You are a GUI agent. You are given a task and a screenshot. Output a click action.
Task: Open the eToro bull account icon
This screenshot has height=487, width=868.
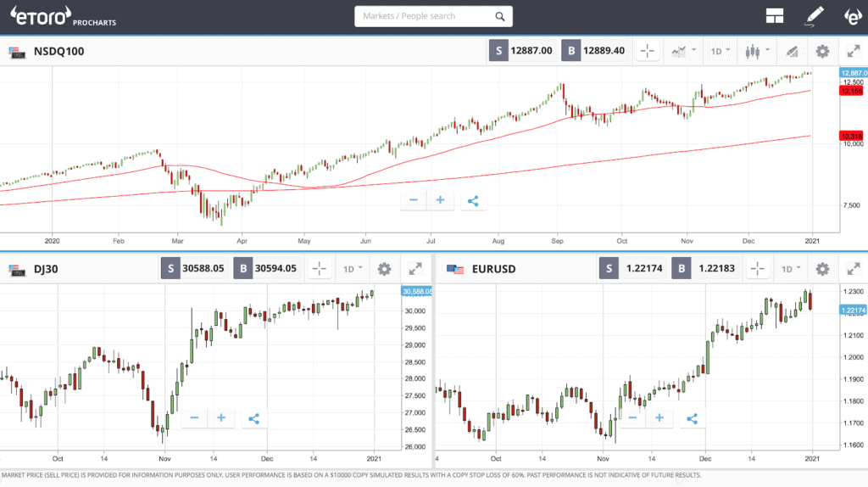853,17
